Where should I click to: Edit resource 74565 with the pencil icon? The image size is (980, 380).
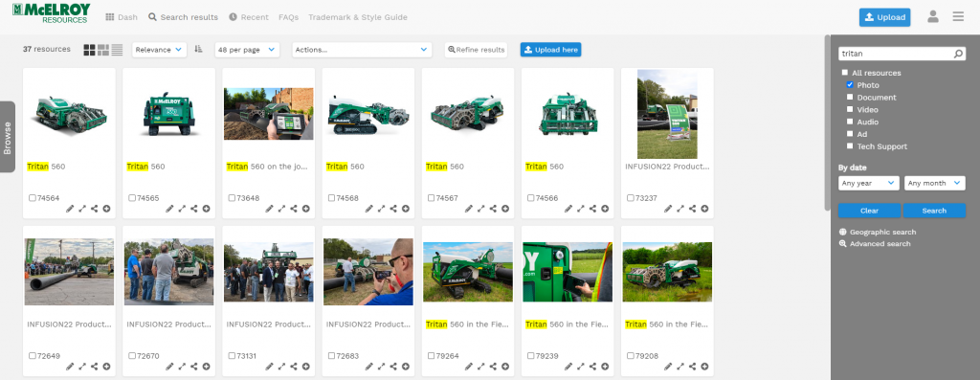tap(169, 209)
